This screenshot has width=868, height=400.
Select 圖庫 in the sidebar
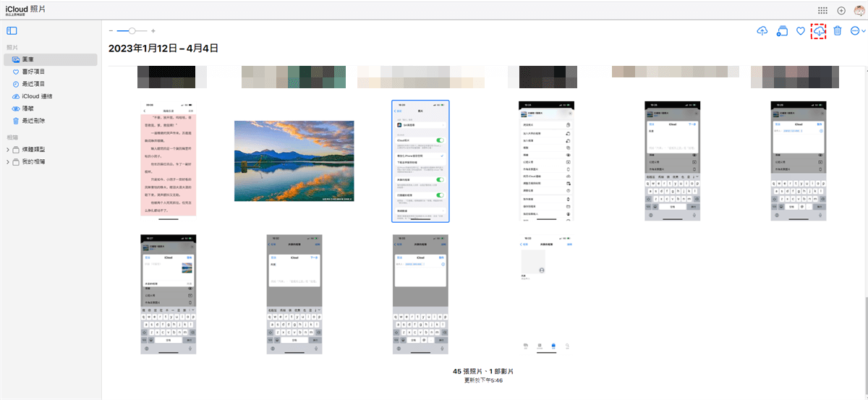[50, 59]
